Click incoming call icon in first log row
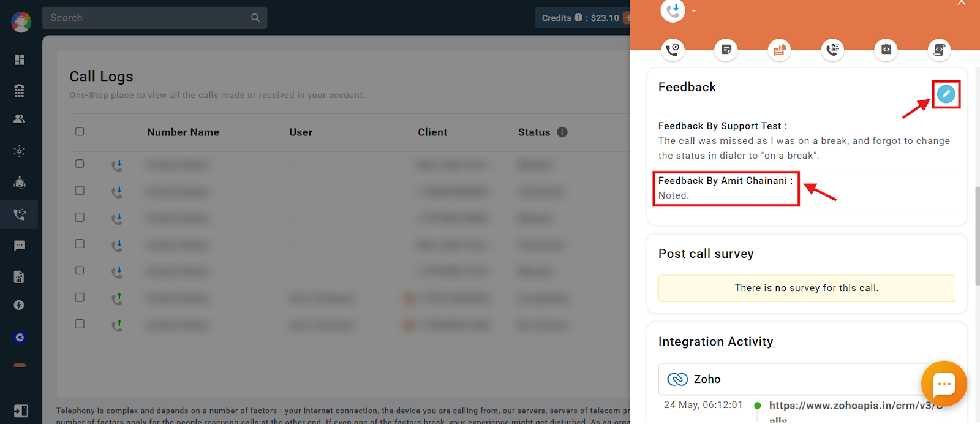 tap(117, 165)
